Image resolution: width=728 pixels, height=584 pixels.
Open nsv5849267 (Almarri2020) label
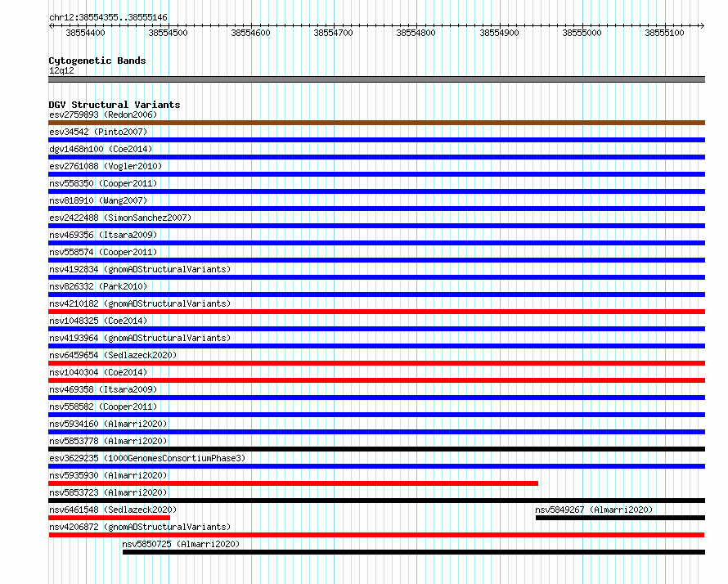(594, 510)
